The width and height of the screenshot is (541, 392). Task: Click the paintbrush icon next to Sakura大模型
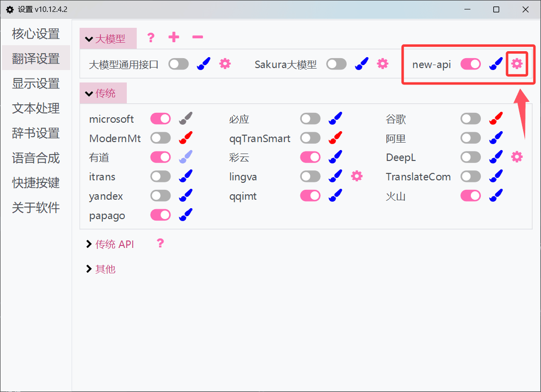[x=361, y=64]
